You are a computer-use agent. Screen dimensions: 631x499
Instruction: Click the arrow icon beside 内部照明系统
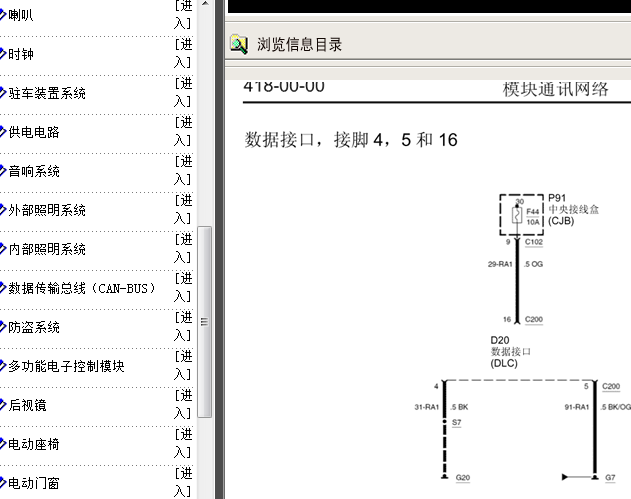coord(3,250)
